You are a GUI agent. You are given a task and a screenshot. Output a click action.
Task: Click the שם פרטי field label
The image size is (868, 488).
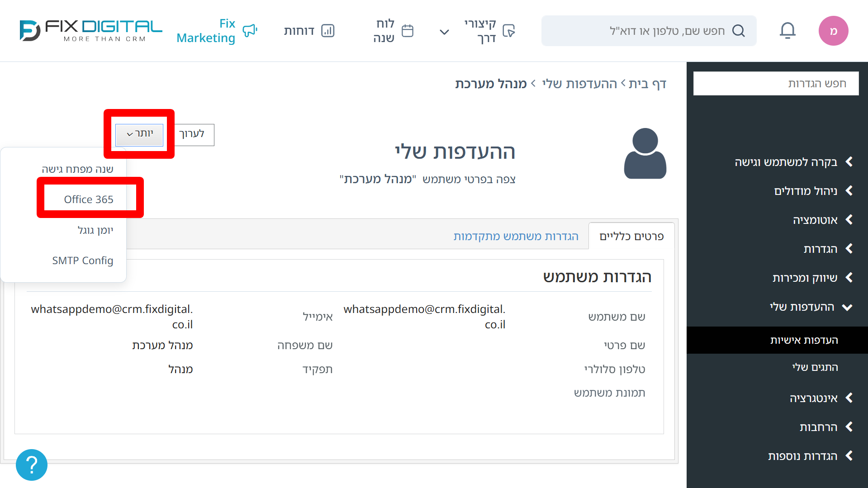point(625,345)
